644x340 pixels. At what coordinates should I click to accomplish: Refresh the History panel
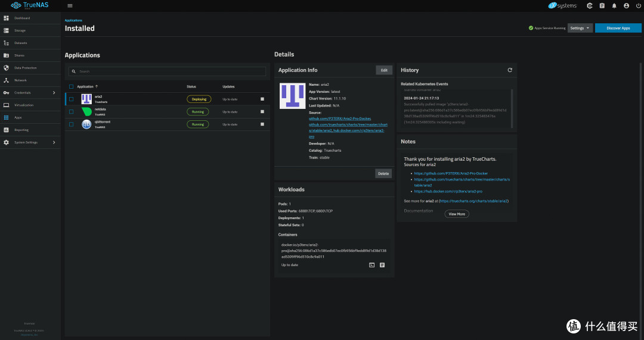(510, 70)
